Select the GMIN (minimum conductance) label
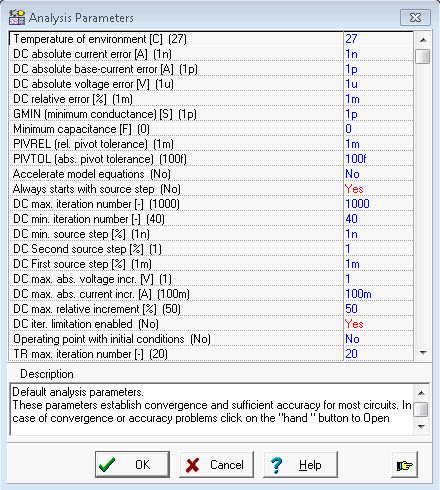Image resolution: width=440 pixels, height=490 pixels. [x=105, y=114]
